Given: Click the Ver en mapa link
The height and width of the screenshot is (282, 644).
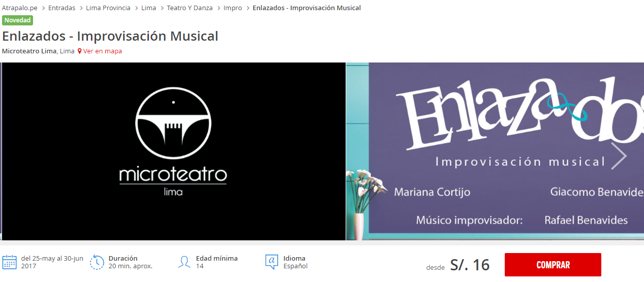Looking at the screenshot, I should coord(103,51).
